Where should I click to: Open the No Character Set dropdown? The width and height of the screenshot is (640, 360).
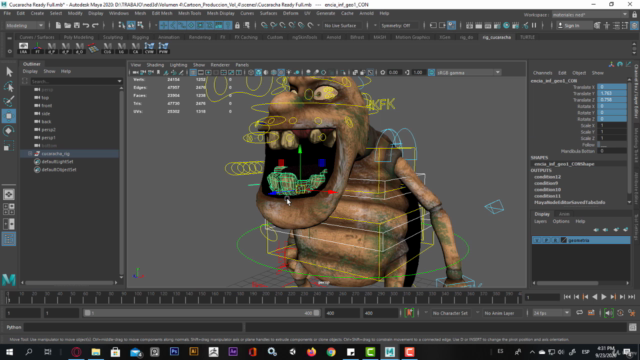(x=450, y=313)
